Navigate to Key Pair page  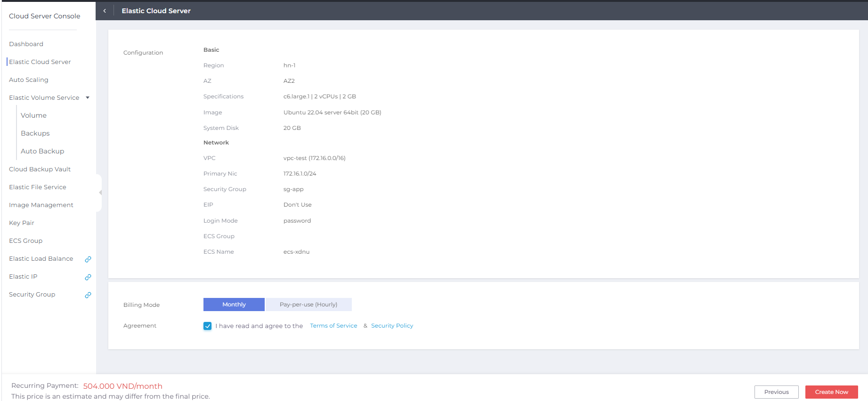pyautogui.click(x=22, y=223)
